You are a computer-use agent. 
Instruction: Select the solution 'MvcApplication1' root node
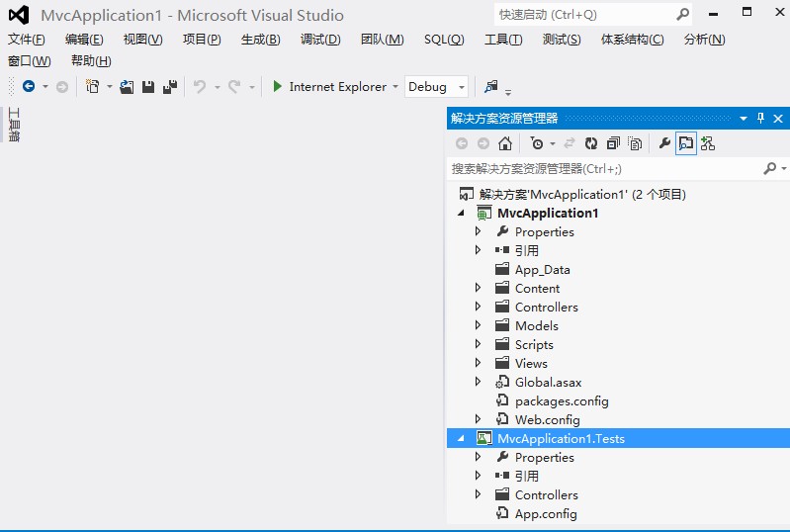point(582,195)
